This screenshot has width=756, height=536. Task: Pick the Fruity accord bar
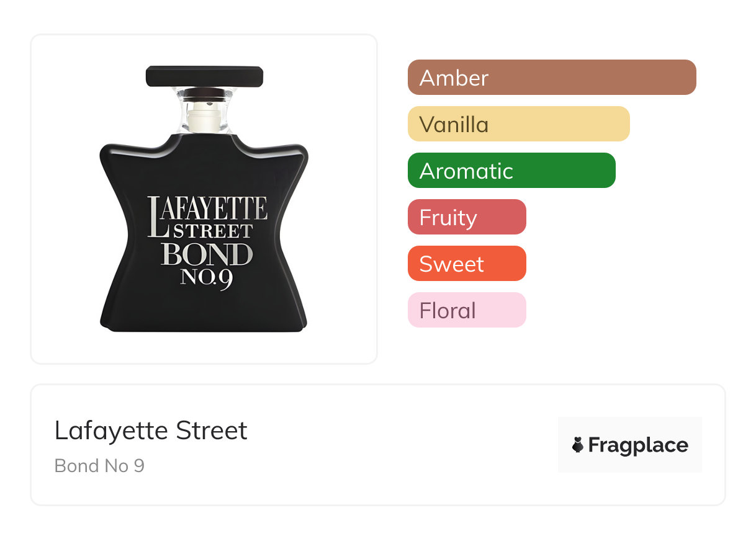(467, 217)
